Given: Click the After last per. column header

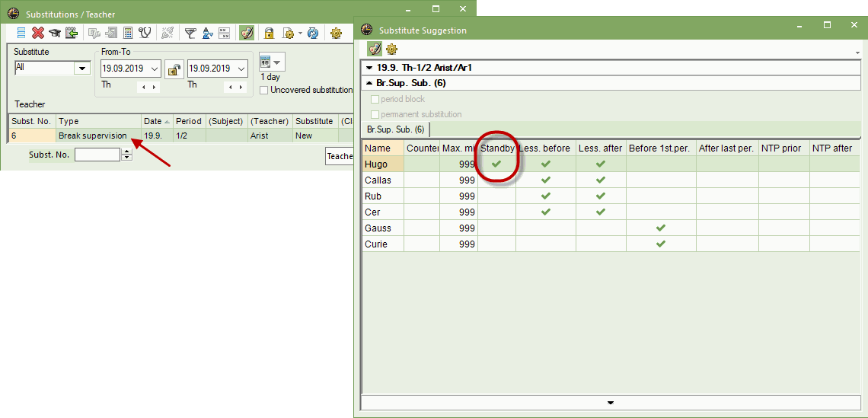Looking at the screenshot, I should click(x=727, y=148).
